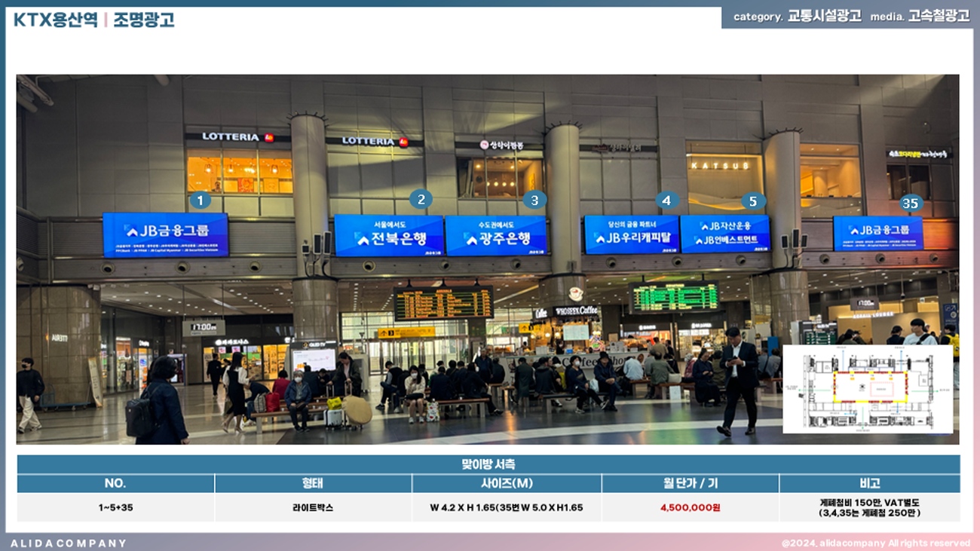Click the KTX용산역 slide title

(56, 20)
